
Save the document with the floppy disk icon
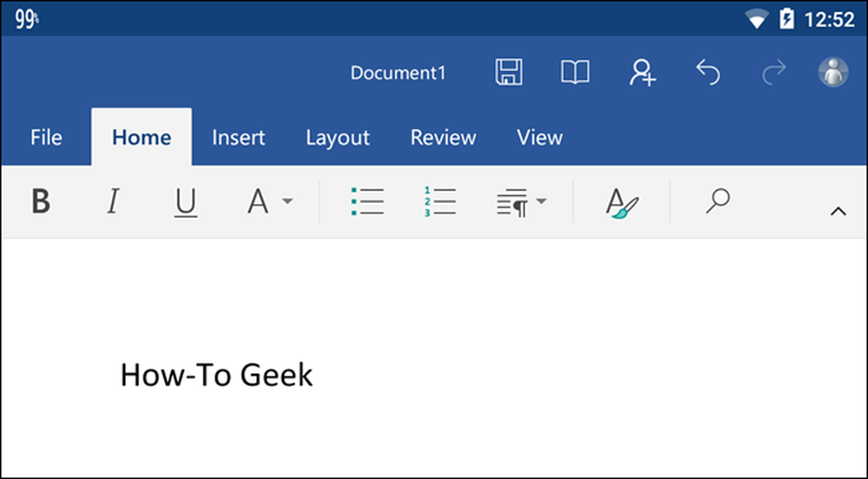[x=508, y=72]
